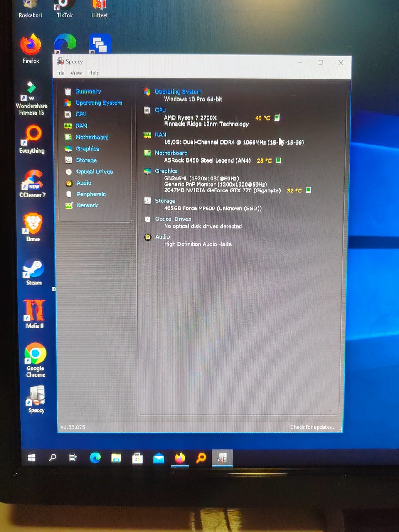Open Network in the sidebar list
Viewport: 399px width, 532px height.
(x=87, y=205)
